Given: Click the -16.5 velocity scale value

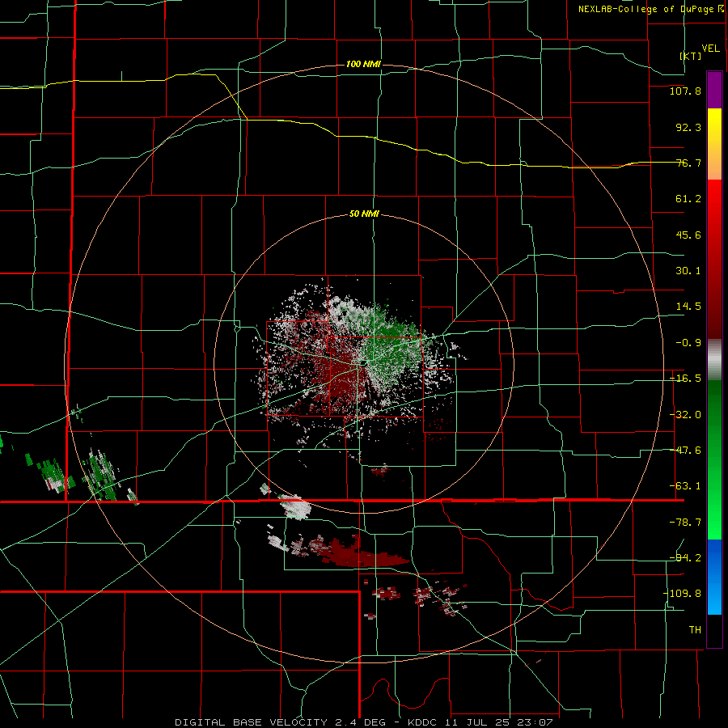Looking at the screenshot, I should [685, 379].
